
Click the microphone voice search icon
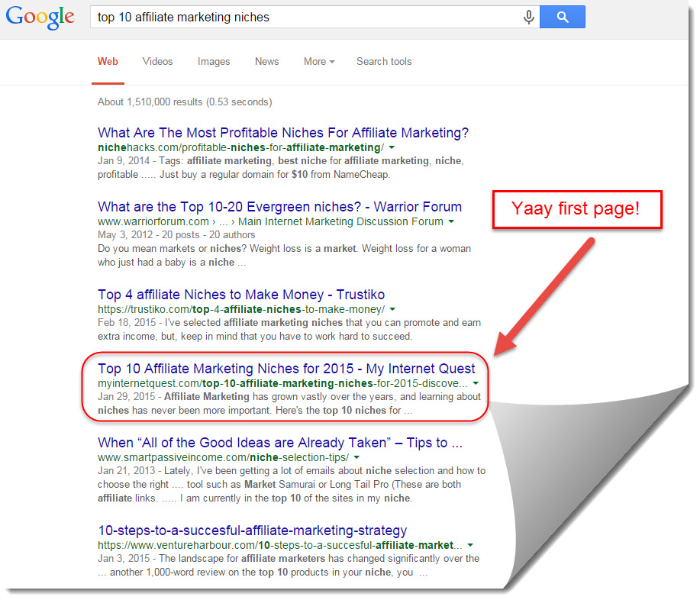(528, 17)
